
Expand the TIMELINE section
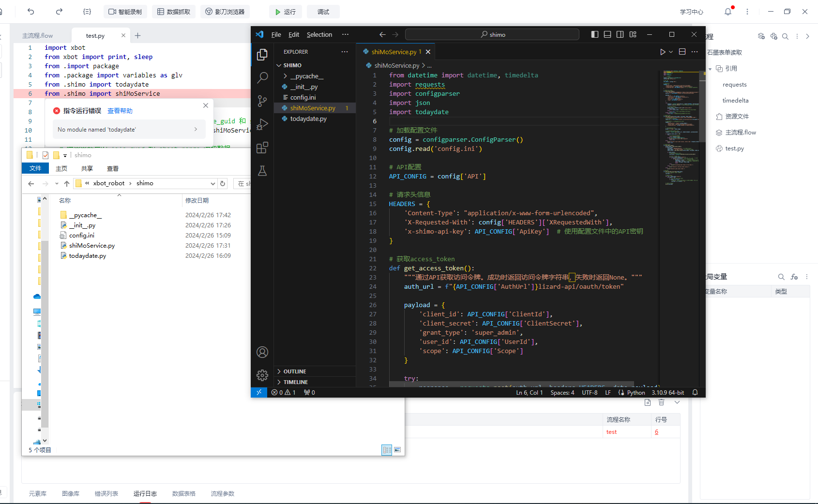click(295, 382)
